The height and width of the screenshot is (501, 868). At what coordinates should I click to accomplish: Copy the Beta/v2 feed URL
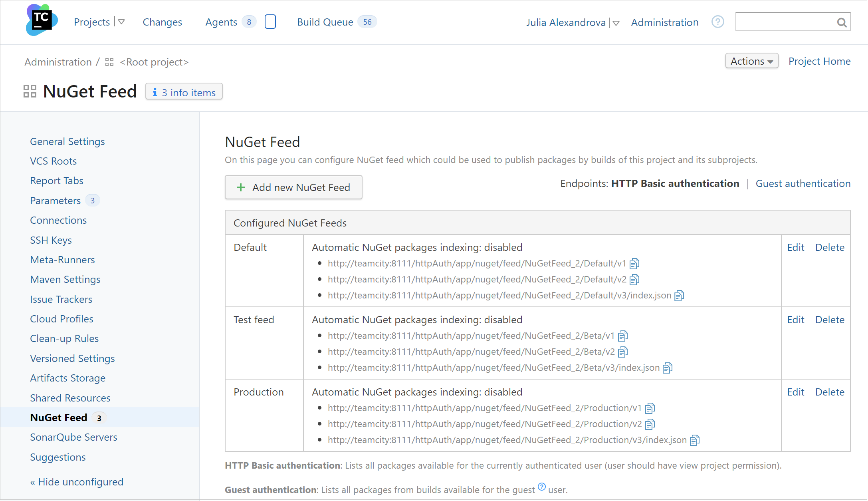point(623,352)
